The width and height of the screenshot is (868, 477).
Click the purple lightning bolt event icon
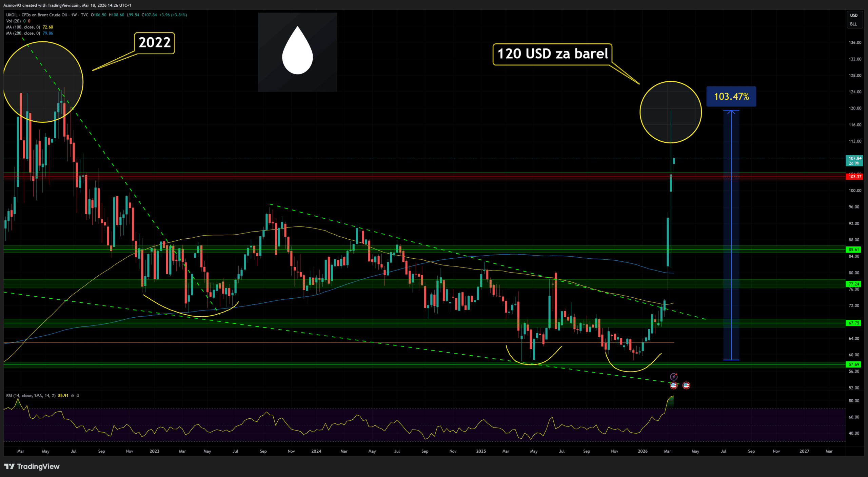click(674, 377)
